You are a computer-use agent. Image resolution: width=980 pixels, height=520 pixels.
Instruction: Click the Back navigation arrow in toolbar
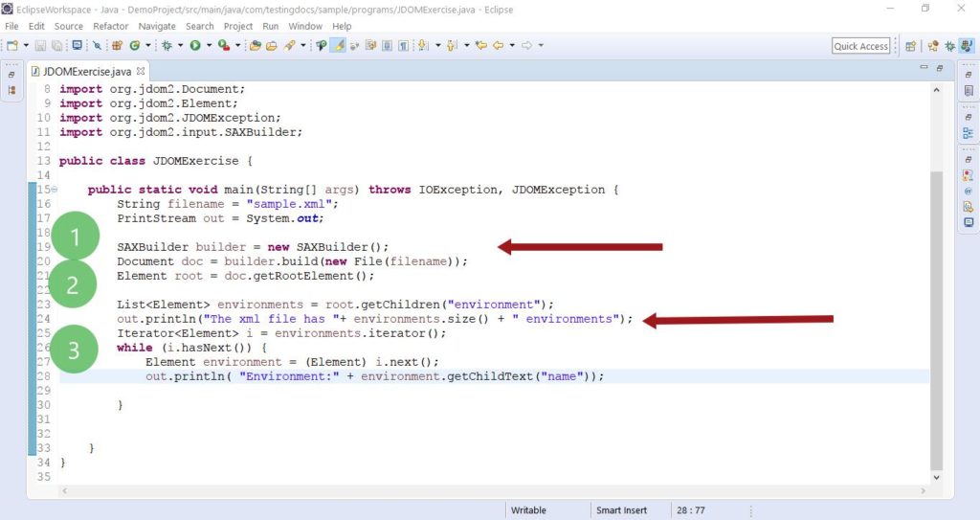point(498,45)
